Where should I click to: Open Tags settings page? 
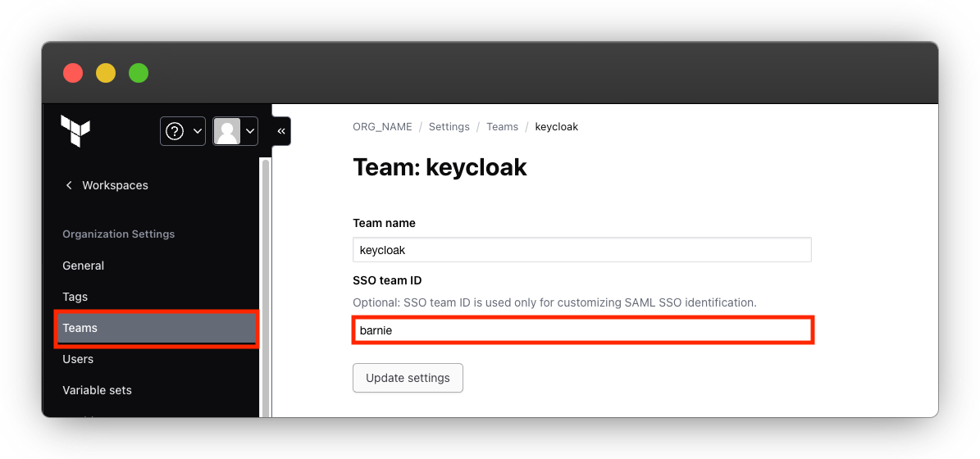pyautogui.click(x=75, y=297)
